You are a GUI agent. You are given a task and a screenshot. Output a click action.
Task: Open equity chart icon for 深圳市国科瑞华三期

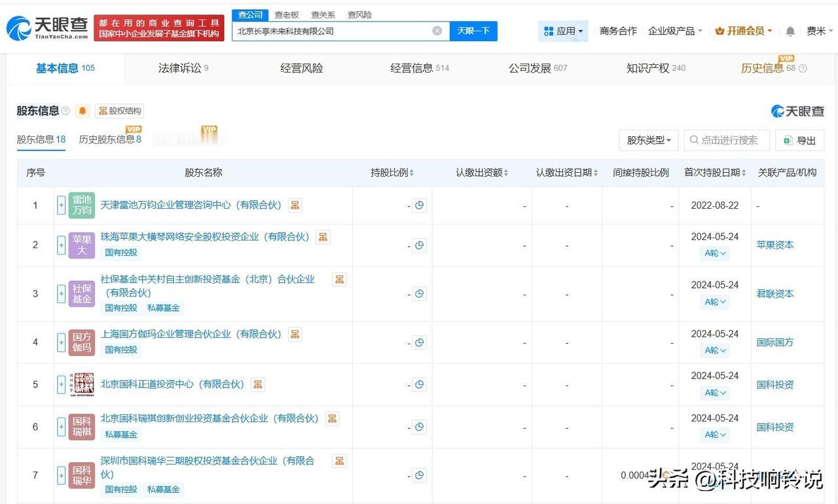tap(339, 461)
